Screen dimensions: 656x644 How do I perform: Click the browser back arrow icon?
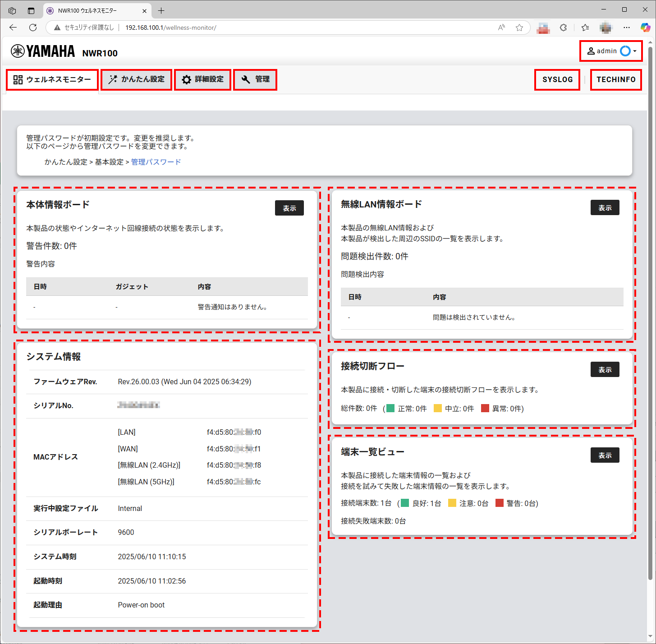(13, 28)
